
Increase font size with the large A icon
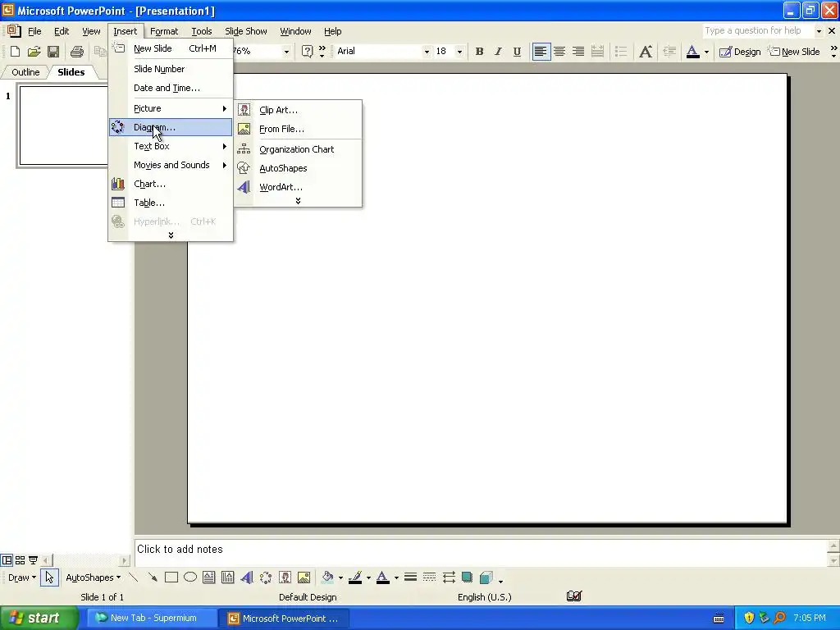pos(646,52)
